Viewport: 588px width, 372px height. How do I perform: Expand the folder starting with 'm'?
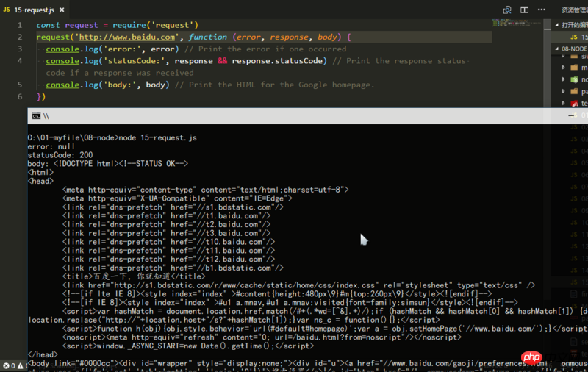(563, 68)
